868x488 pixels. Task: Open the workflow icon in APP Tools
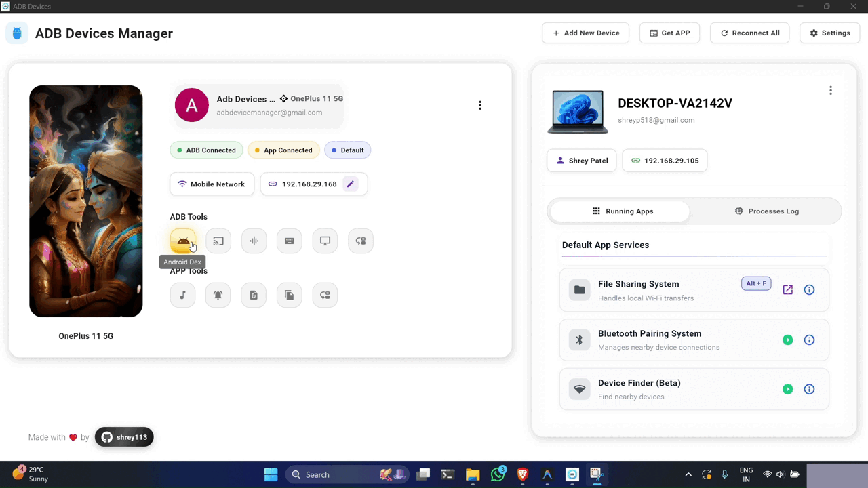324,295
